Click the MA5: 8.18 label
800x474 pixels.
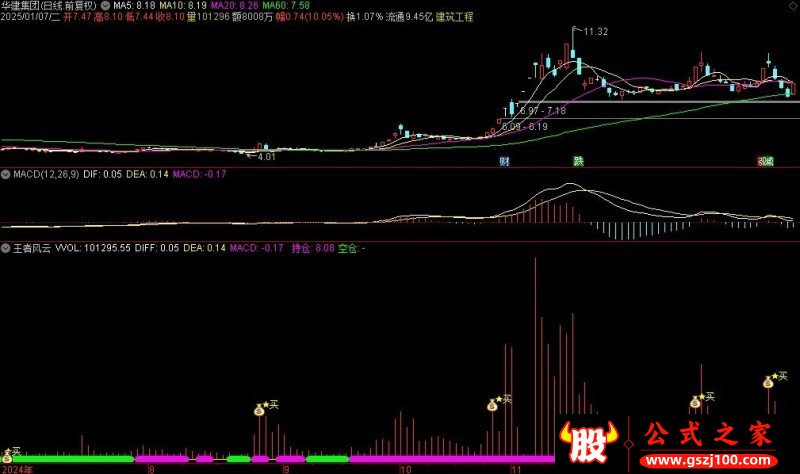[x=134, y=6]
